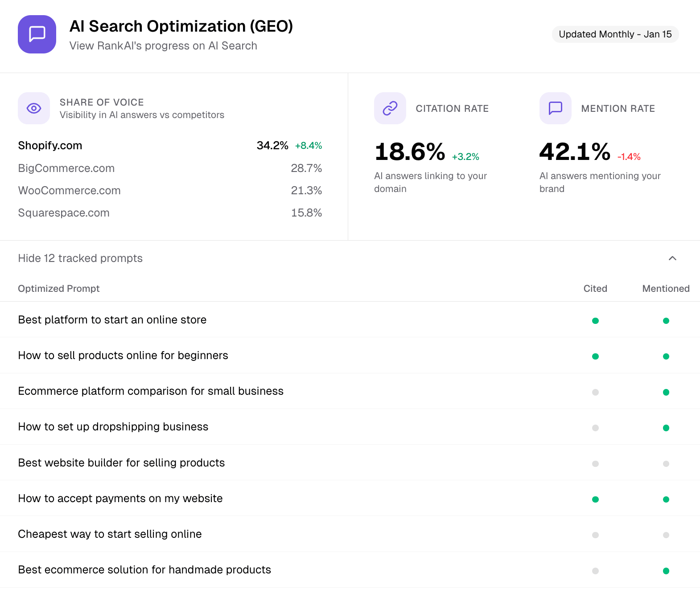700x589 pixels.
Task: Click gray Mentioned dot for Best website builder row
Action: 666,463
